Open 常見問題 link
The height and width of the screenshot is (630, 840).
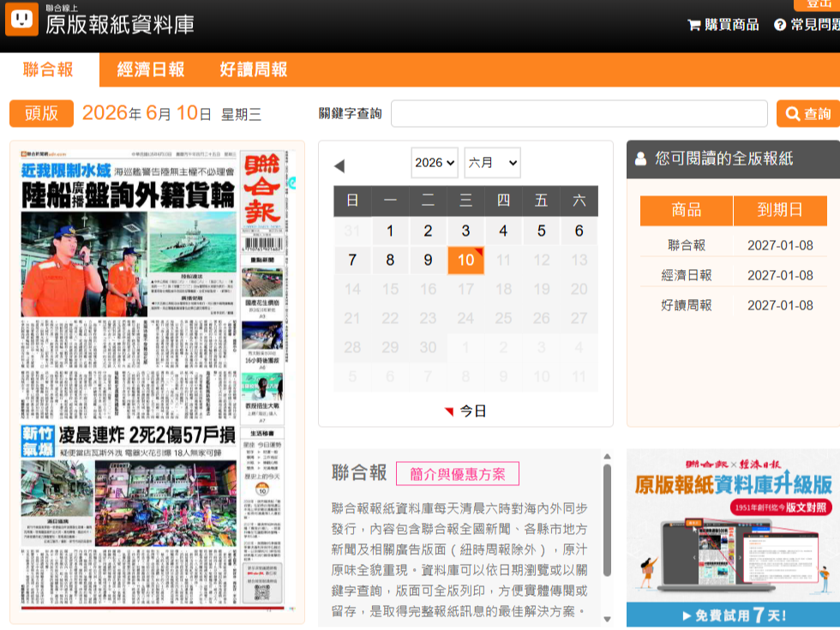pyautogui.click(x=807, y=25)
